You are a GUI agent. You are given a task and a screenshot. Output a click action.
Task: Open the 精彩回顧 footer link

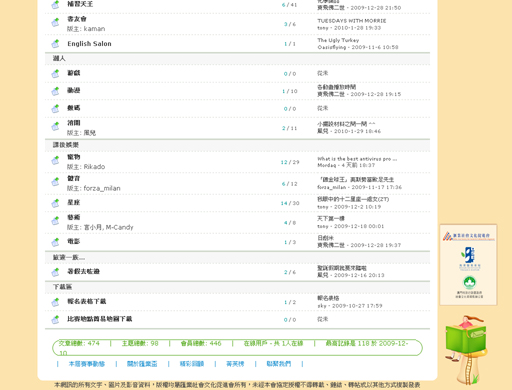coord(192,364)
